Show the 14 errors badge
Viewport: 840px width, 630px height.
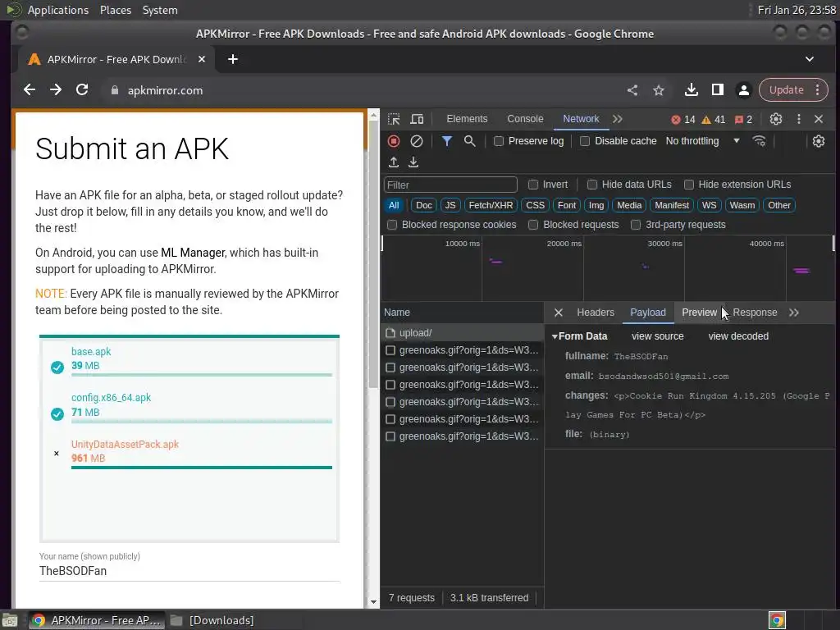pos(683,120)
